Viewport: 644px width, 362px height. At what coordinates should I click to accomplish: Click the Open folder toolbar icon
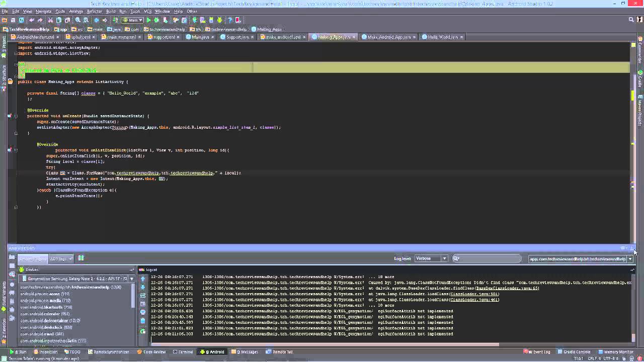[x=5, y=20]
